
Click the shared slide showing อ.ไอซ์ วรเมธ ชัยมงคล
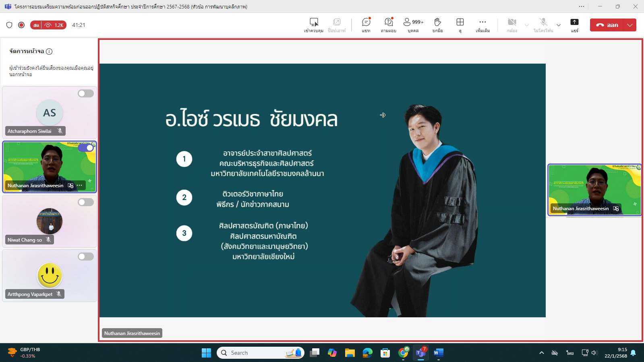click(322, 190)
